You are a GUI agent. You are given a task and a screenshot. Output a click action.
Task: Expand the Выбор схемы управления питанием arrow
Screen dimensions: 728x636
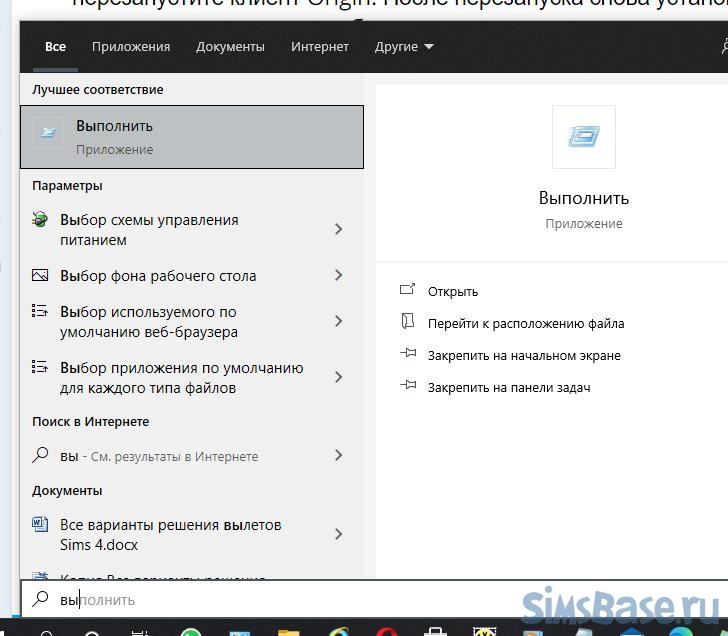[x=338, y=229]
